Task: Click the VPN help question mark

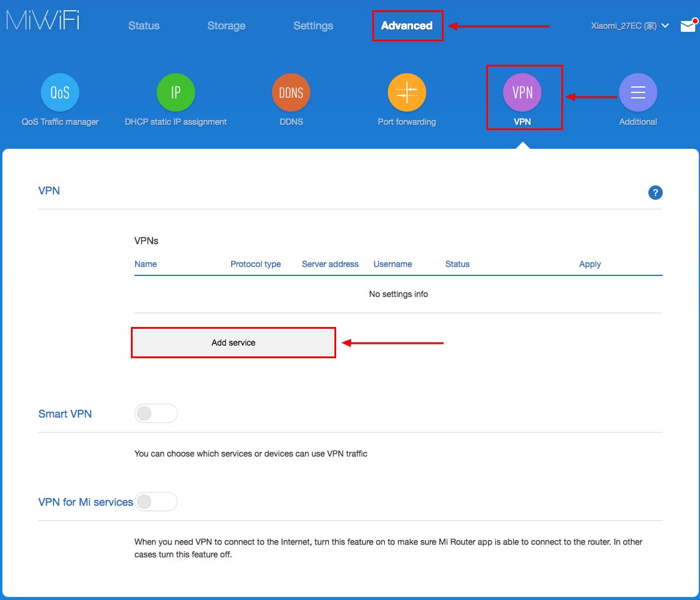Action: tap(655, 193)
